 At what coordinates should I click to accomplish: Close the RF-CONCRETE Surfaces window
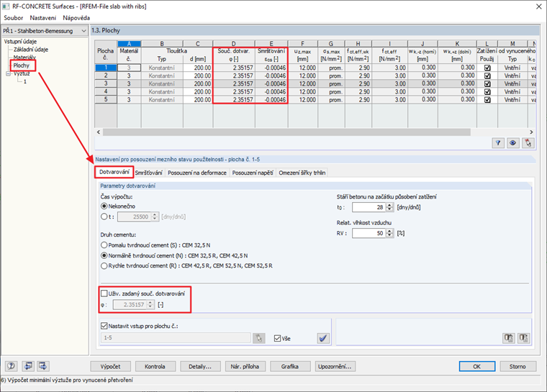(x=538, y=6)
